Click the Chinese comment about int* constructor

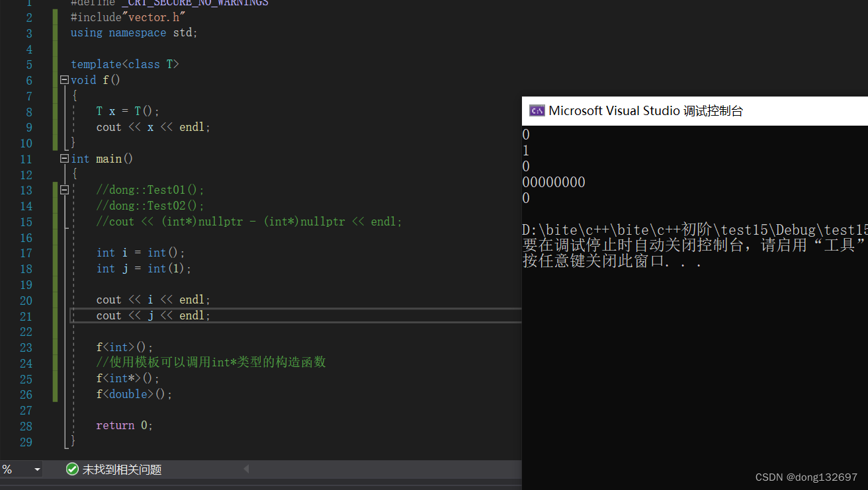[x=211, y=362]
